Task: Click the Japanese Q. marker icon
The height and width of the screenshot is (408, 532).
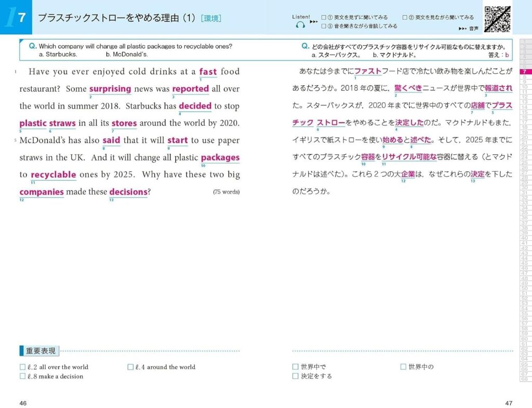Action: tap(305, 46)
